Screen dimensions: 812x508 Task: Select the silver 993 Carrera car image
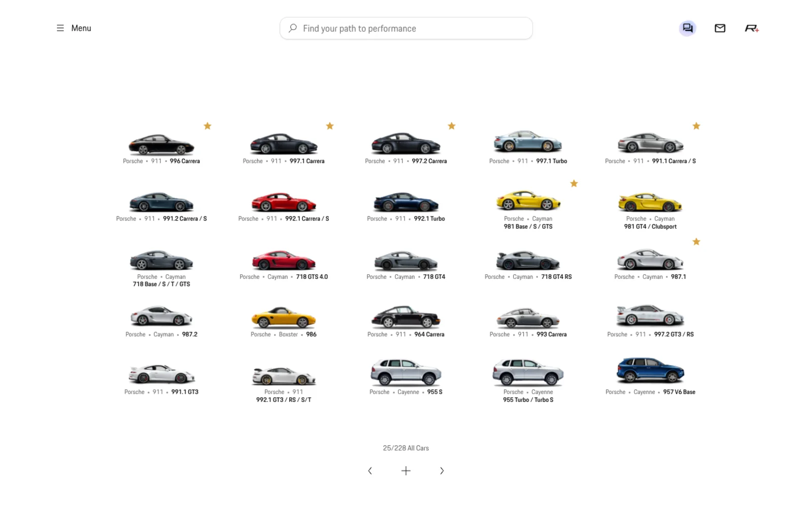(x=528, y=318)
